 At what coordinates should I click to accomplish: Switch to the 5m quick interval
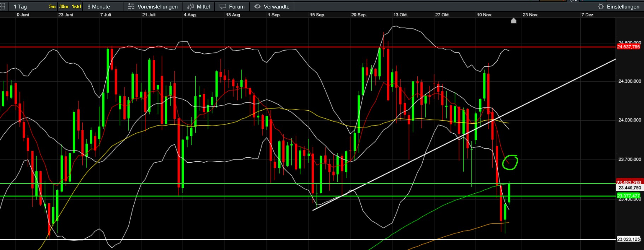click(x=52, y=6)
